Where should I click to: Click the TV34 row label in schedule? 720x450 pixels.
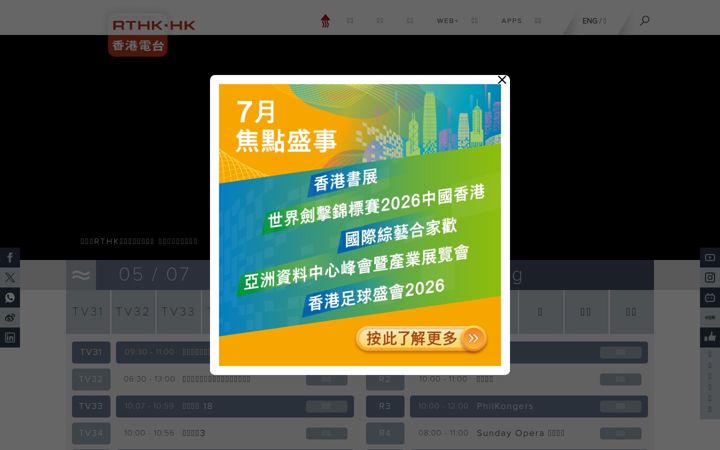pyautogui.click(x=91, y=433)
